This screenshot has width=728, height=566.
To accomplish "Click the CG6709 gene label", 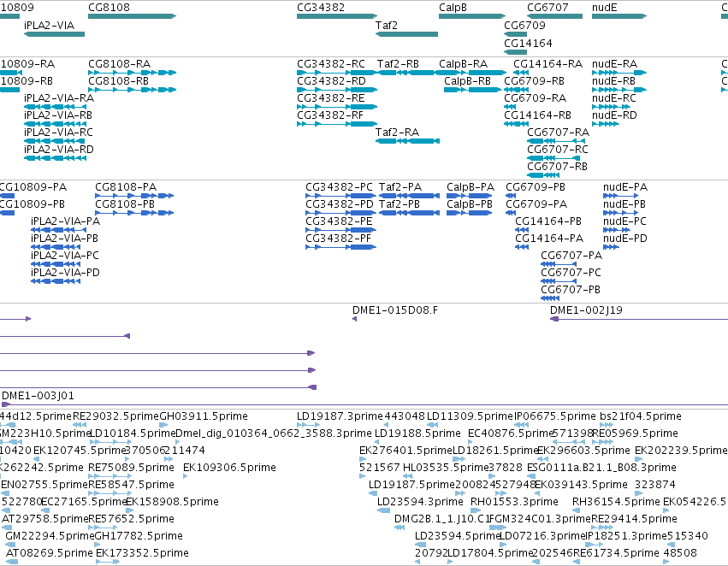I will [x=524, y=25].
